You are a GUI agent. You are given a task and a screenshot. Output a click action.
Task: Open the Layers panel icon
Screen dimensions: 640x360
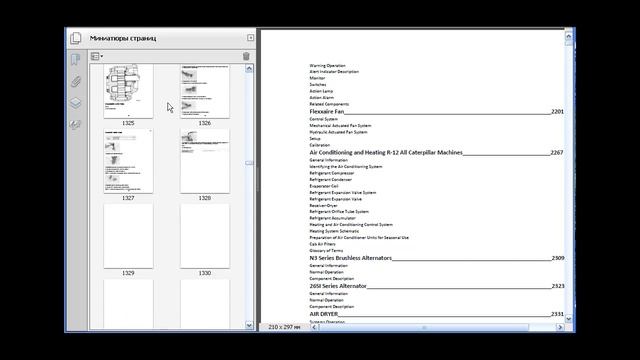point(76,103)
